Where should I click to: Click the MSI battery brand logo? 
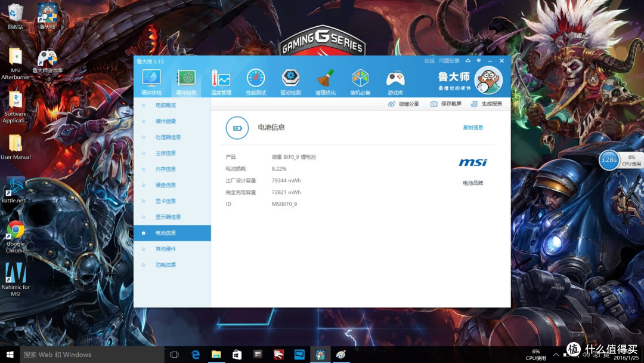click(473, 163)
